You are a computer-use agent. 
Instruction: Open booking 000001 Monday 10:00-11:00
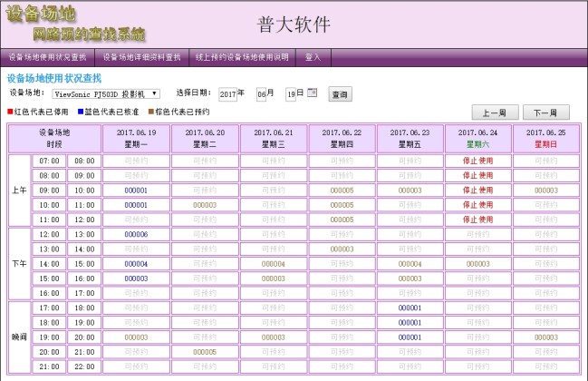(136, 205)
